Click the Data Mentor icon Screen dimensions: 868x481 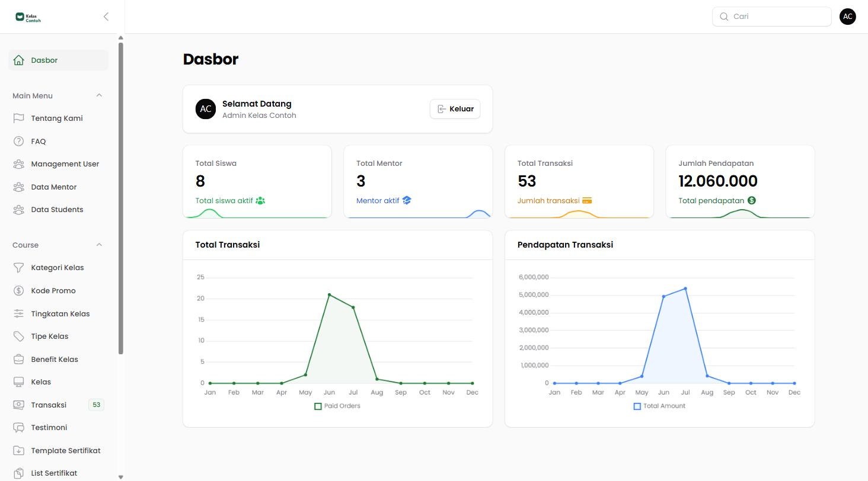[18, 187]
